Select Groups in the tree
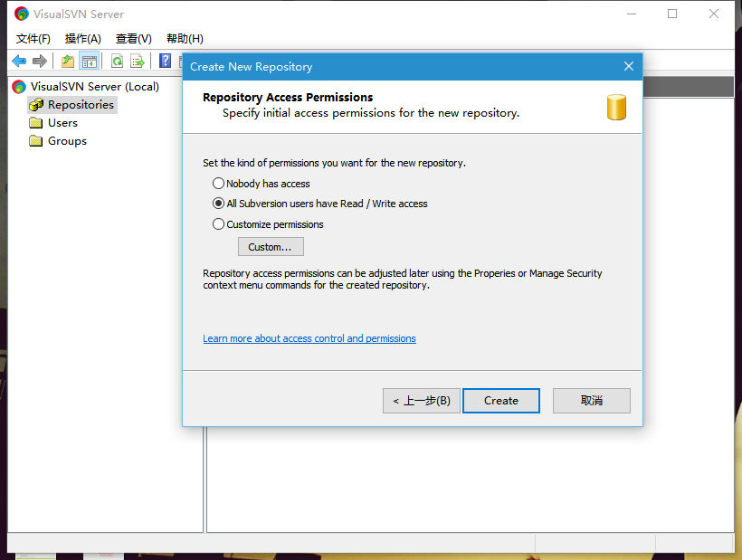This screenshot has width=742, height=560. 67,141
